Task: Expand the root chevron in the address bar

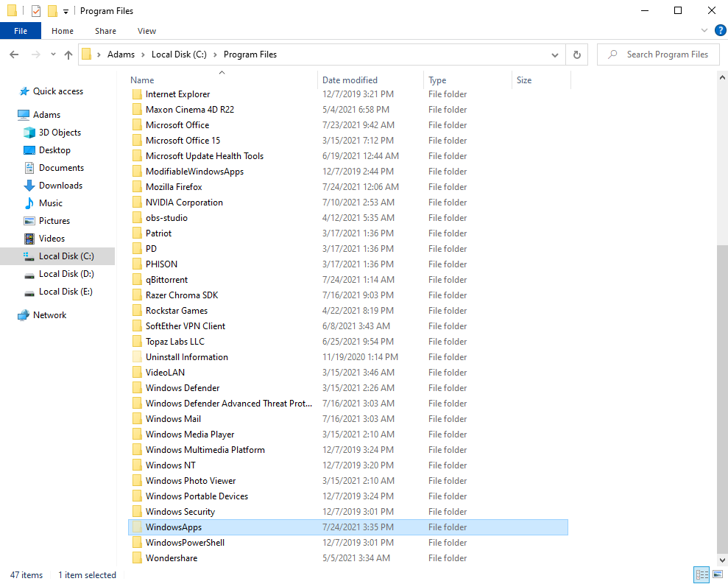Action: click(99, 54)
